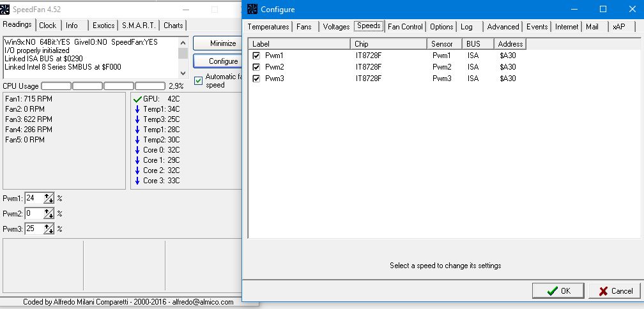Click the blue arrow next to Core 2

coord(137,170)
